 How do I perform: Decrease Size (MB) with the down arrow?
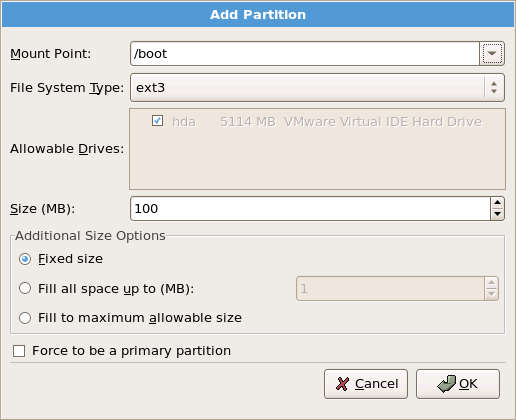coord(497,214)
